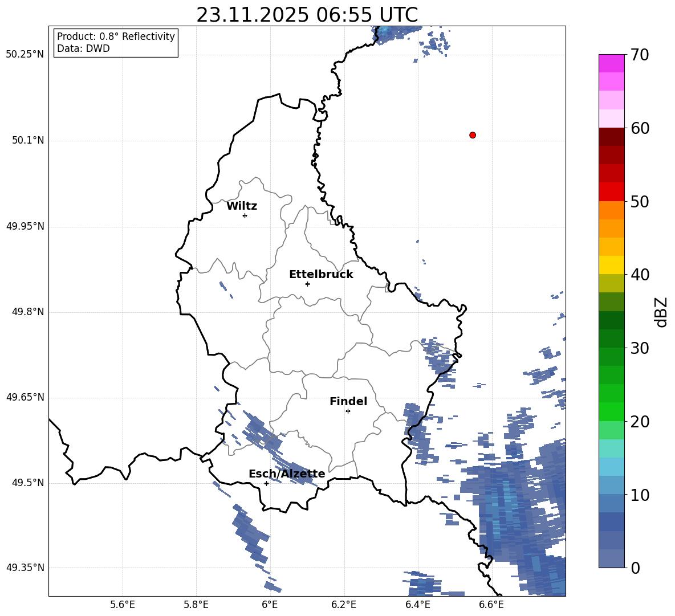Screen dimensions: 675x616
Task: Select the Esch/Alzette city label
Action: pos(287,474)
